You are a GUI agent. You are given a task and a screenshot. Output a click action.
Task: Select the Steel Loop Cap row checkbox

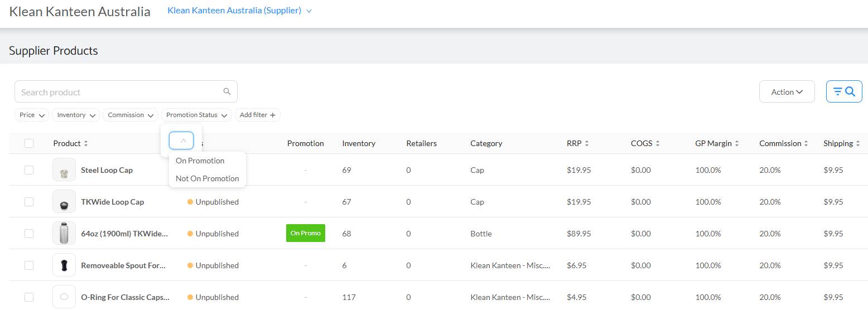pyautogui.click(x=29, y=170)
